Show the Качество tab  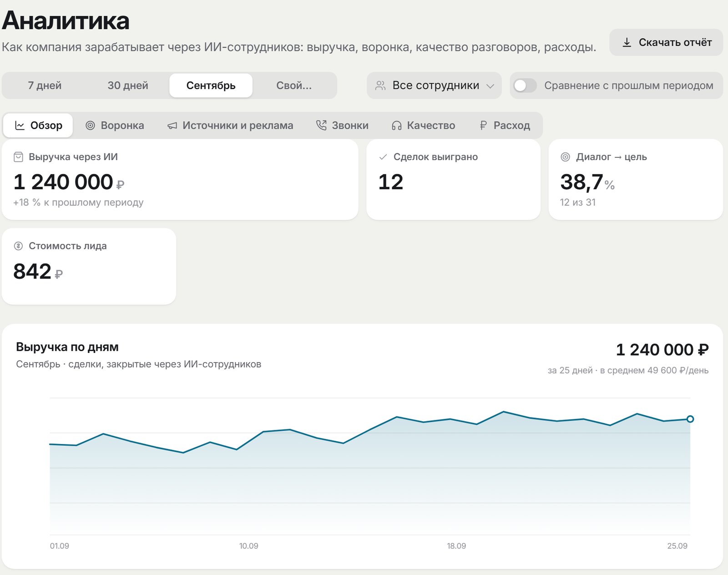pyautogui.click(x=423, y=126)
